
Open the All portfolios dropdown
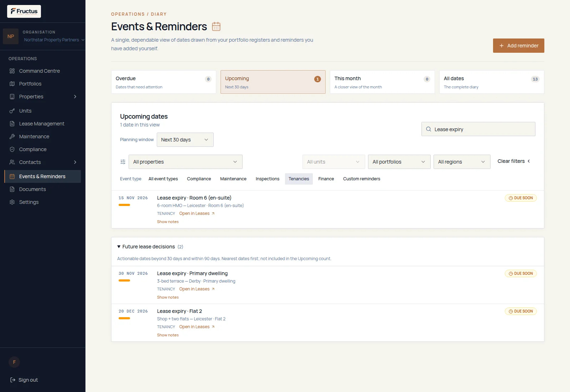pos(399,162)
